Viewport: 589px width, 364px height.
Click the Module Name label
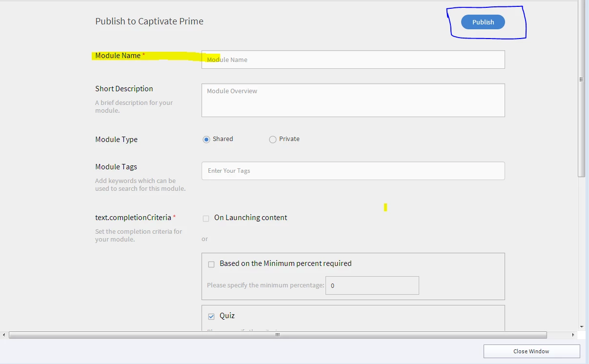tap(118, 55)
